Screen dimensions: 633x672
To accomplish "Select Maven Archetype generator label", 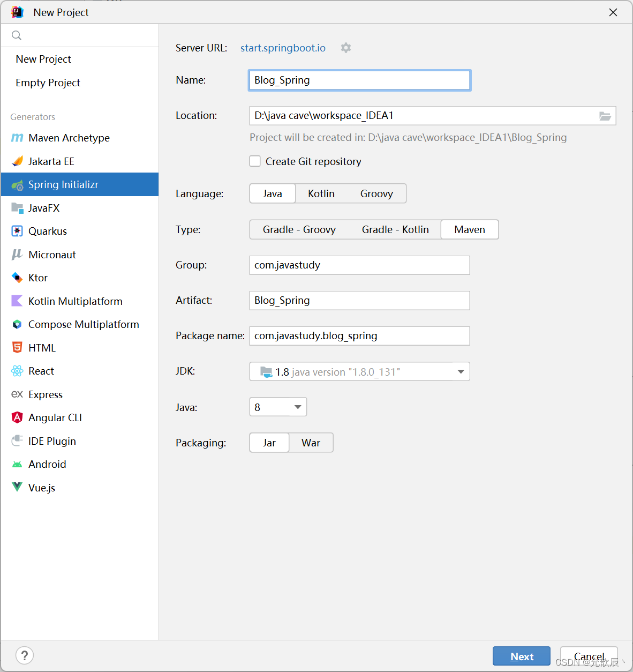I will coord(69,138).
